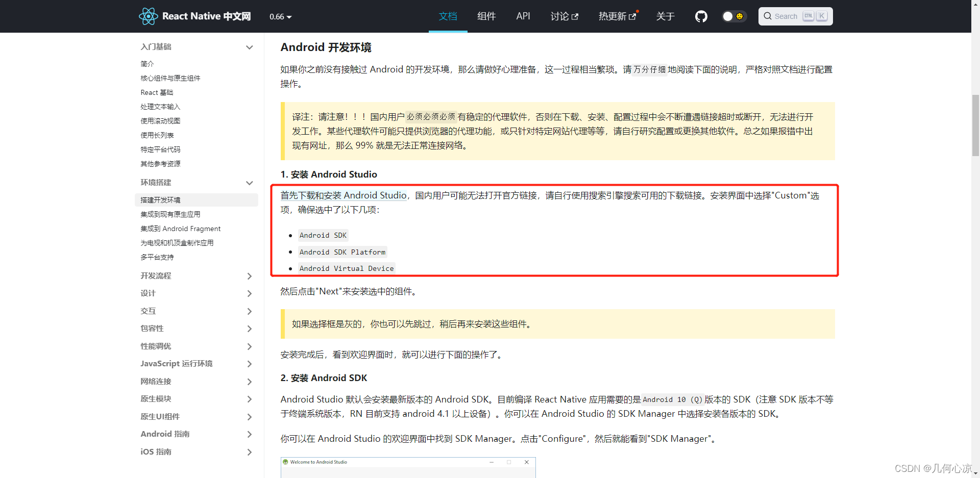This screenshot has height=478, width=980.
Task: Open the 组件 nav item
Action: (486, 16)
